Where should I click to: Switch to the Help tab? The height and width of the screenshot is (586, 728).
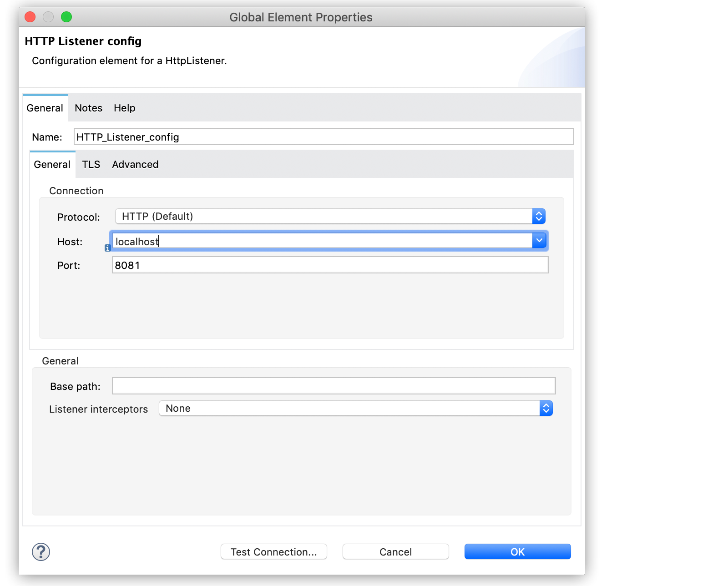pyautogui.click(x=124, y=108)
